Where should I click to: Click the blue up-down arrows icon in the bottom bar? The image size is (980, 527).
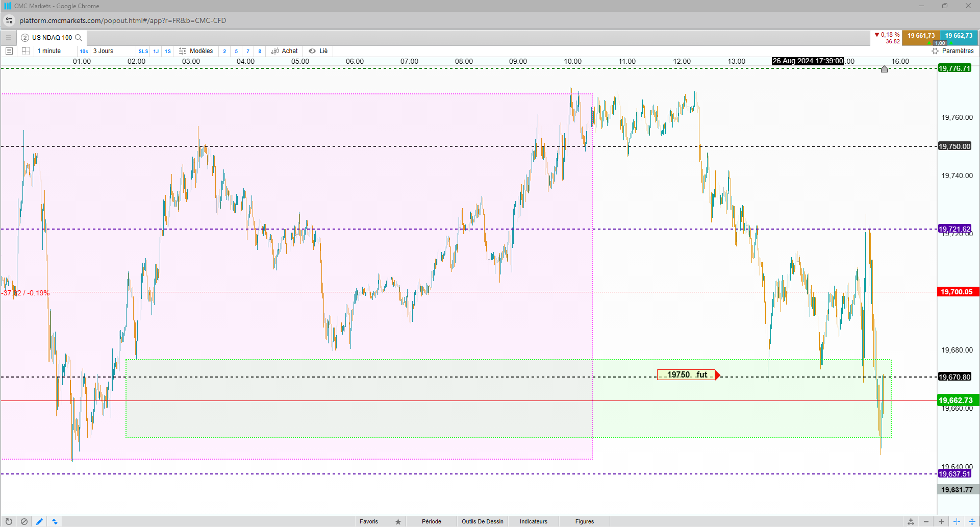(x=55, y=521)
